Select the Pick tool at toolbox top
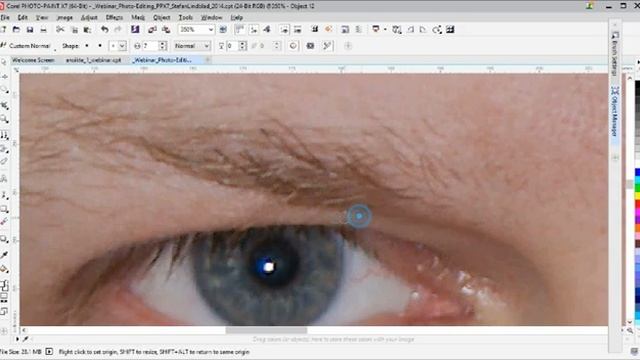This screenshot has width=640, height=360. coord(4,62)
